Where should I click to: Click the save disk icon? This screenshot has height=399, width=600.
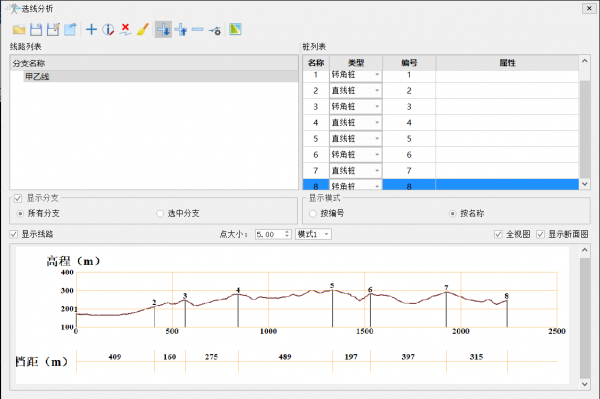[36, 29]
